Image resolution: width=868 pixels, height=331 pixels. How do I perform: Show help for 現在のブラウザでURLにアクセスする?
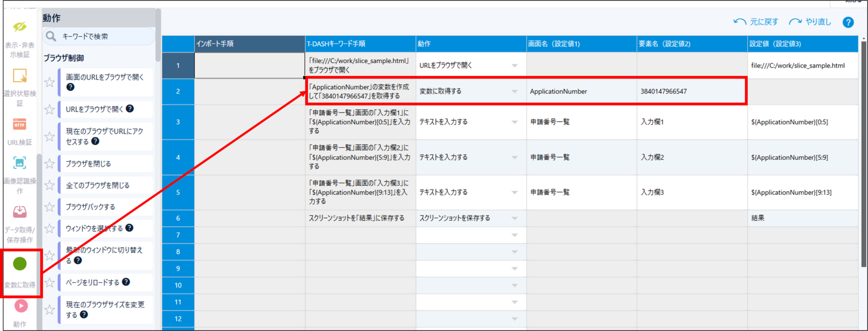[x=95, y=141]
